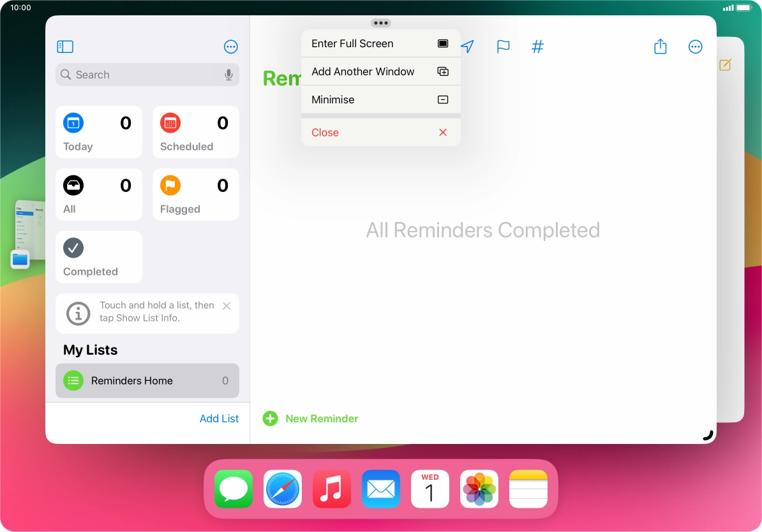Tap the tag hashtag icon in toolbar
The width and height of the screenshot is (762, 532).
click(x=537, y=47)
